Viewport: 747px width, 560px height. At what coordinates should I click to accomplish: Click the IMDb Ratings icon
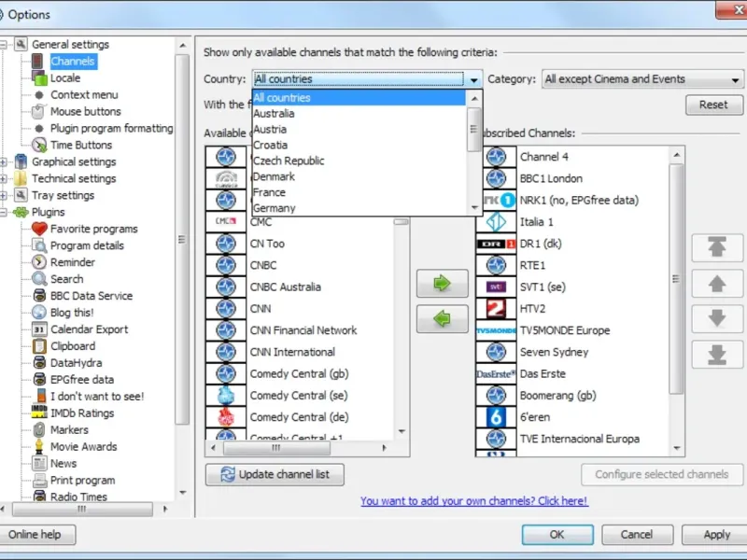coord(39,413)
